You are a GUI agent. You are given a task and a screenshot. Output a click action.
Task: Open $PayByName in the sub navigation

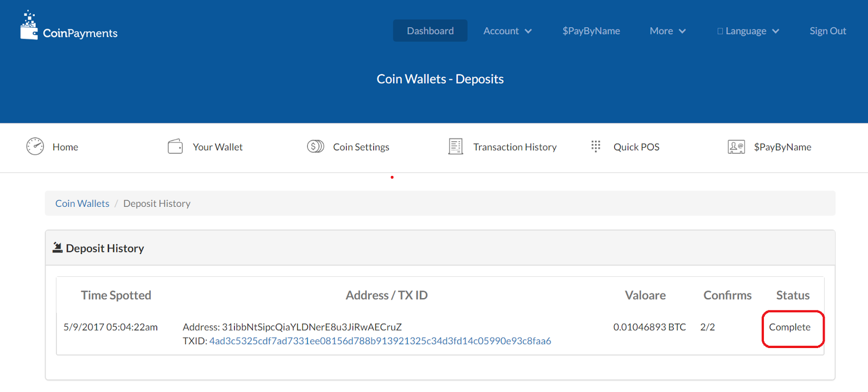782,147
